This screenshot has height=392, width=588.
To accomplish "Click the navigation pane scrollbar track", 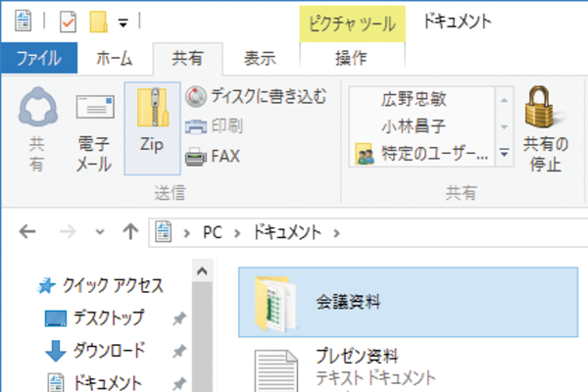I will pyautogui.click(x=202, y=337).
